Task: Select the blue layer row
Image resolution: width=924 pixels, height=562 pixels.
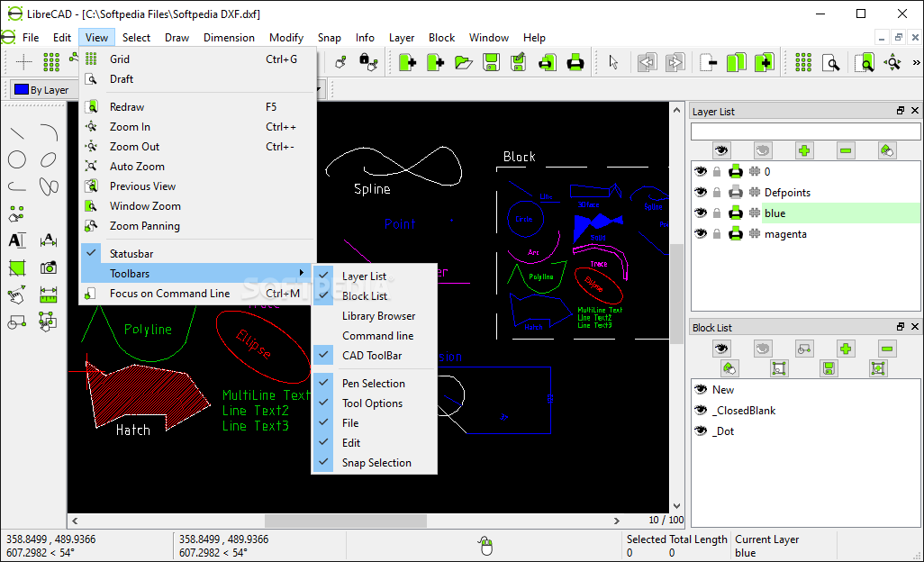Action: [805, 213]
